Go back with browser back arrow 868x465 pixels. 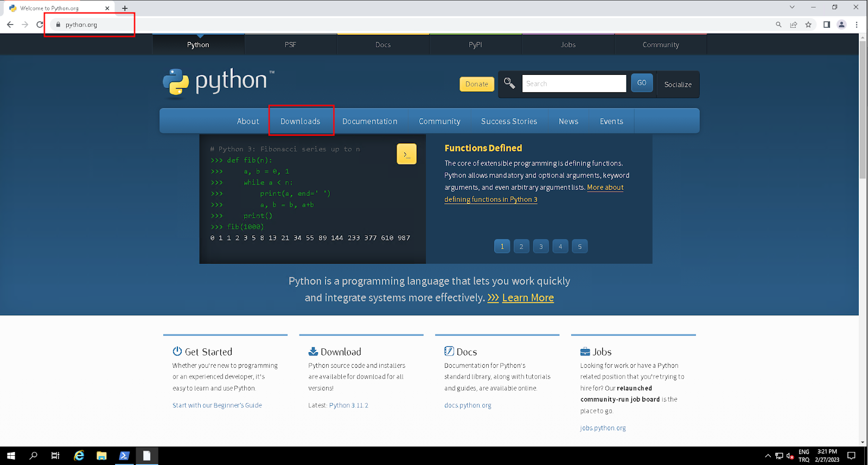(10, 24)
